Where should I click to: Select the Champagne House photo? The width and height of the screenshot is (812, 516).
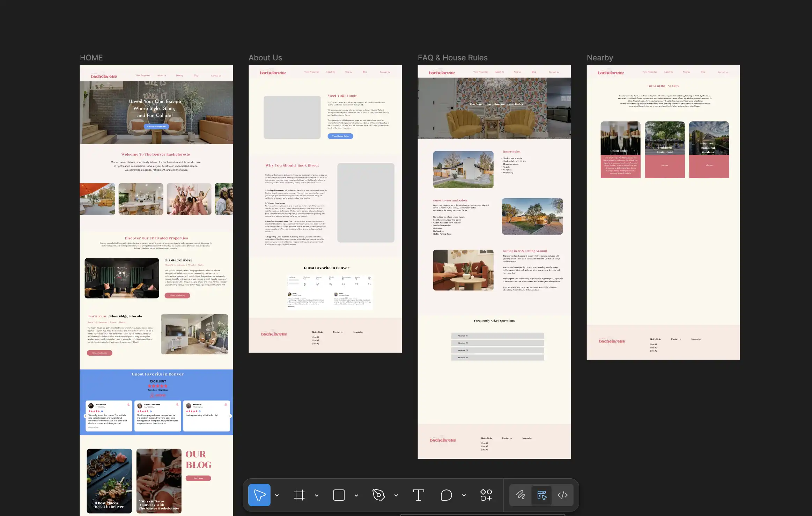[x=122, y=278]
